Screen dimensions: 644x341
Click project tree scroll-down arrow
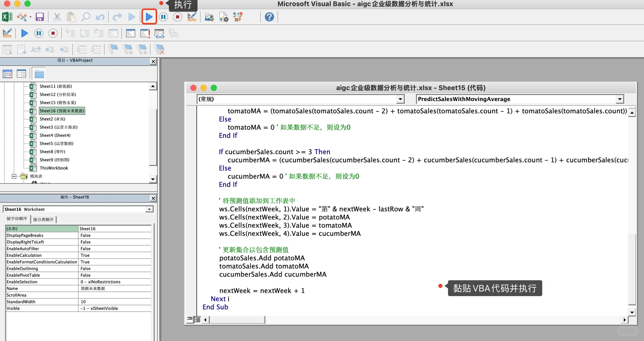[x=153, y=179]
